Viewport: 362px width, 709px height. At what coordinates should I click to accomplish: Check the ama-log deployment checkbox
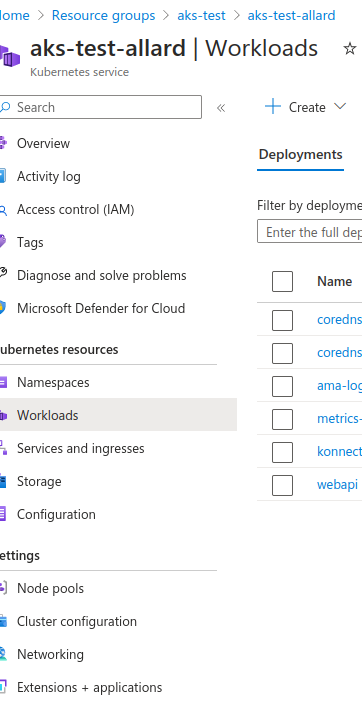[282, 386]
